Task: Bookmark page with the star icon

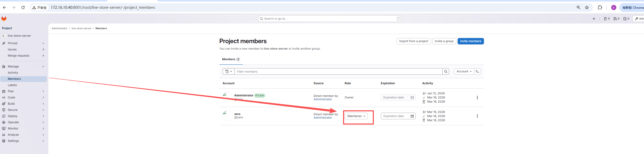Action: pos(587,7)
